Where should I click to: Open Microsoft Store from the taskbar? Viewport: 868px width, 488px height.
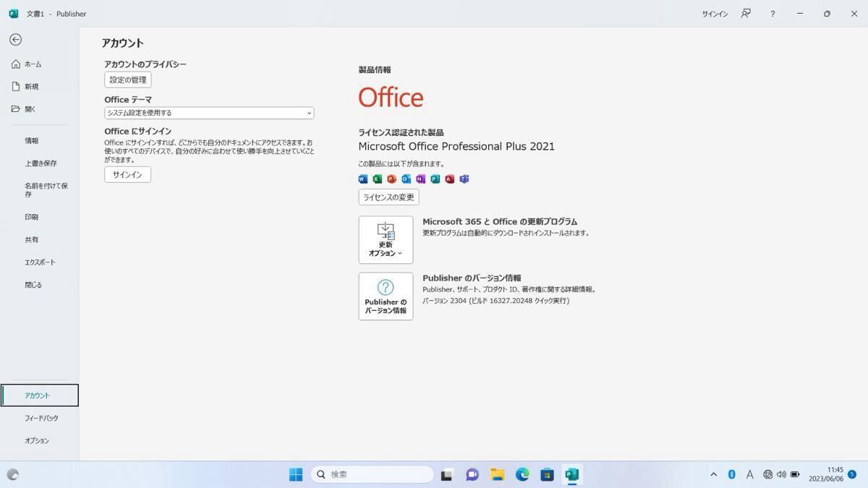coord(548,475)
